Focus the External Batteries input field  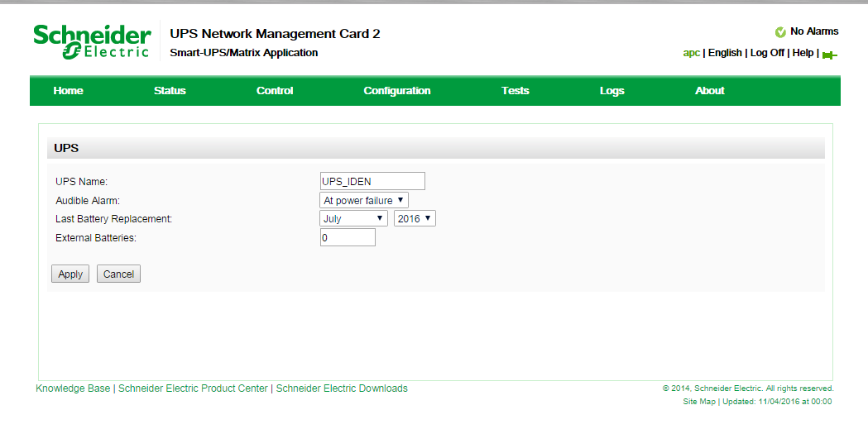348,237
